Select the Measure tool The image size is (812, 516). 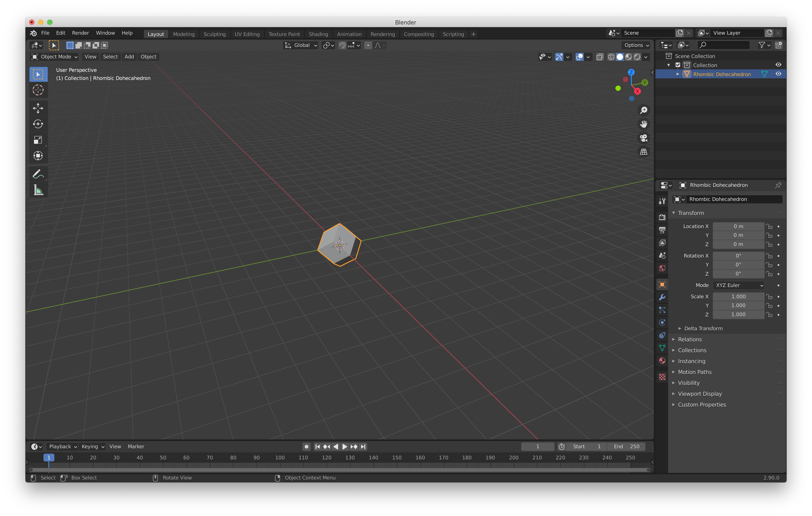[38, 190]
